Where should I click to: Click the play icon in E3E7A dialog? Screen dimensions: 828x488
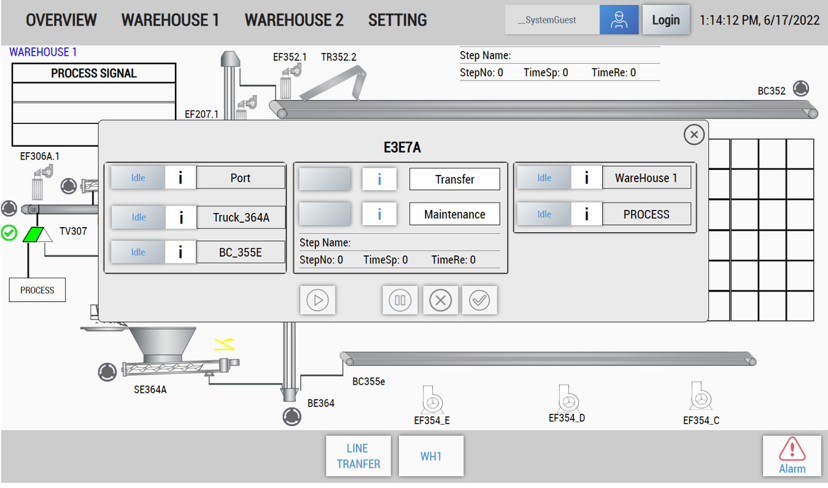[x=318, y=300]
